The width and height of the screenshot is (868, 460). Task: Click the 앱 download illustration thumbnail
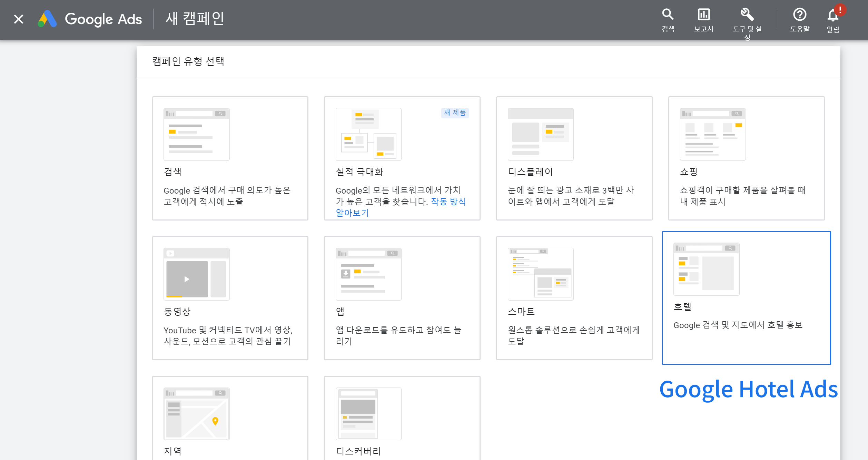pos(368,274)
